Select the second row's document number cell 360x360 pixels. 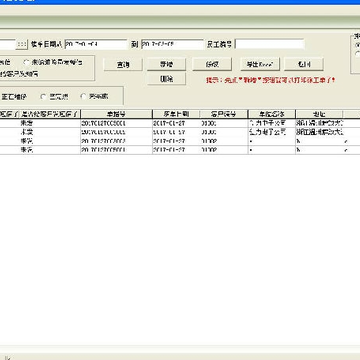116,132
